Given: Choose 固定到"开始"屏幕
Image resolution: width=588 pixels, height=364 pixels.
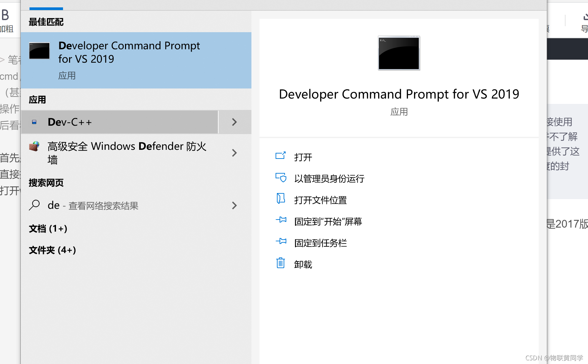Looking at the screenshot, I should tap(328, 222).
